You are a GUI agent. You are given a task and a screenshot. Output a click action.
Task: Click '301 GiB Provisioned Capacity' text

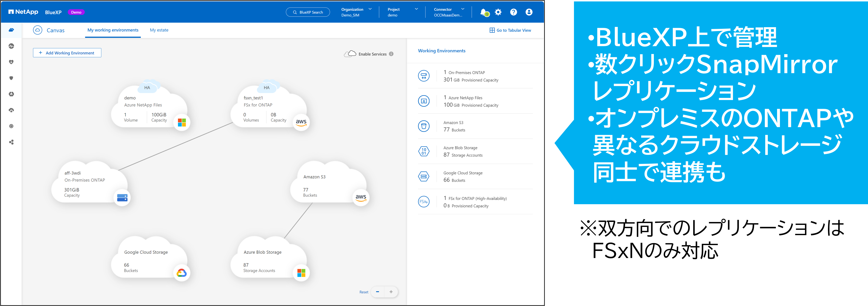pos(471,80)
